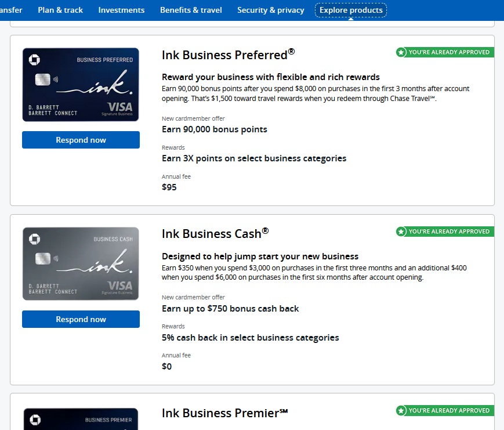The image size is (504, 430).
Task: Click the Chase logo on the Ink Business Preferred card
Action: pyautogui.click(x=35, y=59)
